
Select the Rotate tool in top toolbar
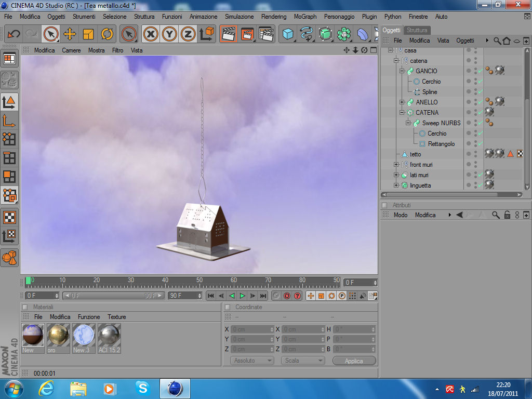pos(107,34)
